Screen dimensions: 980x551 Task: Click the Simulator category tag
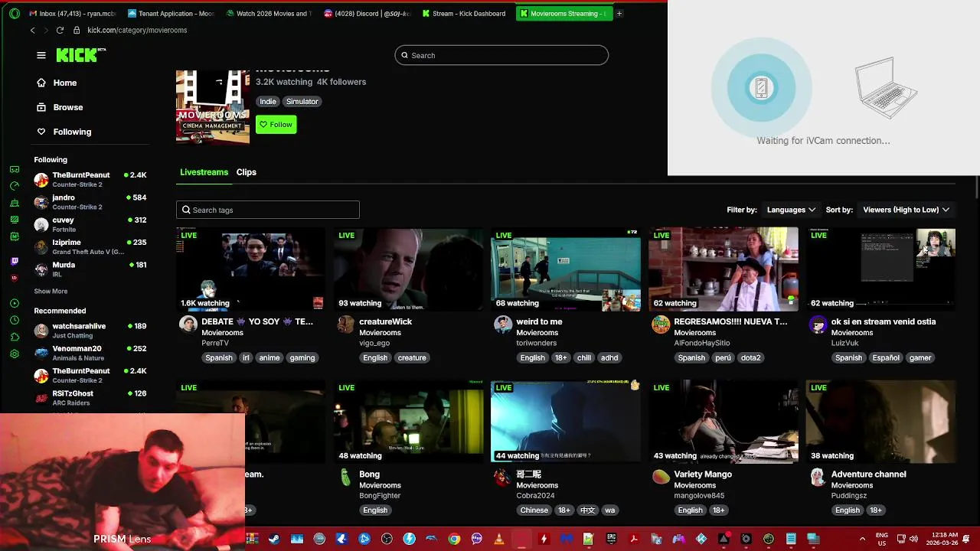coord(302,101)
